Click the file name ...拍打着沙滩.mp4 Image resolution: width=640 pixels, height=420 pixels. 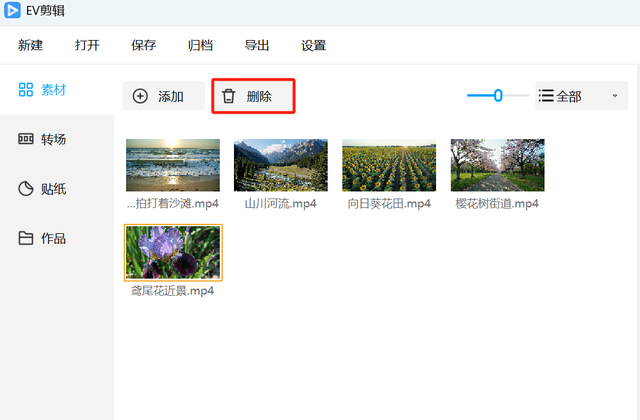pos(173,203)
